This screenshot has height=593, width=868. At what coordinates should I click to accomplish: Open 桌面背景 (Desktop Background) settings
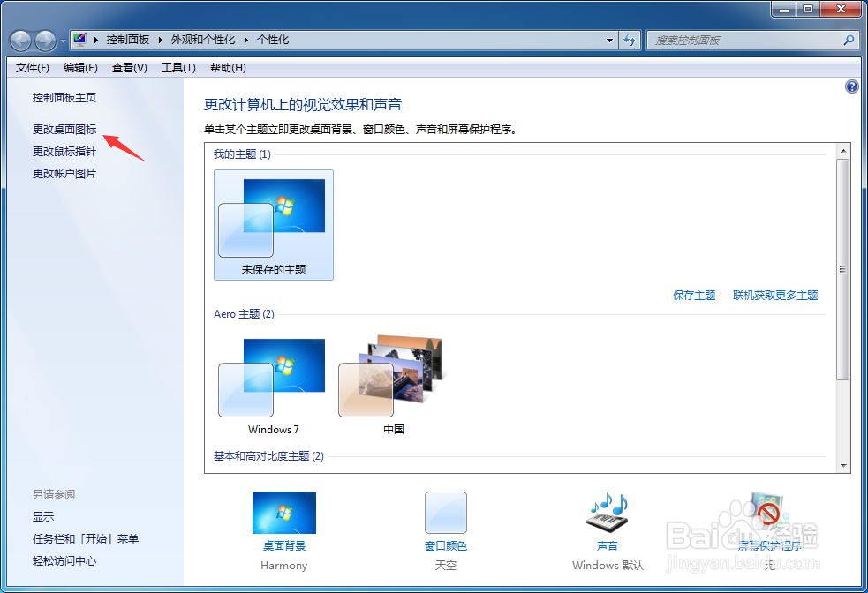pyautogui.click(x=283, y=513)
